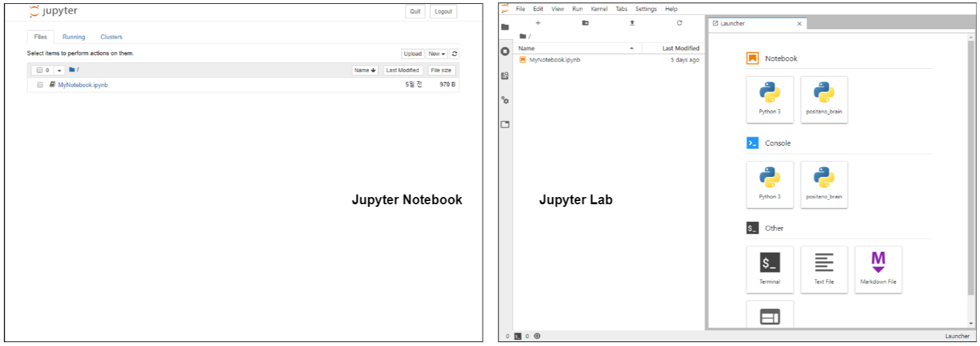Sort by Last Modified in Jupyter Notebook
Screen dimensions: 980x346
[x=403, y=70]
